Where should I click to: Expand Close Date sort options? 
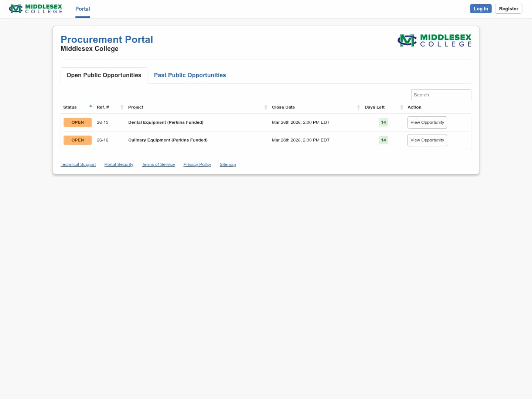358,107
